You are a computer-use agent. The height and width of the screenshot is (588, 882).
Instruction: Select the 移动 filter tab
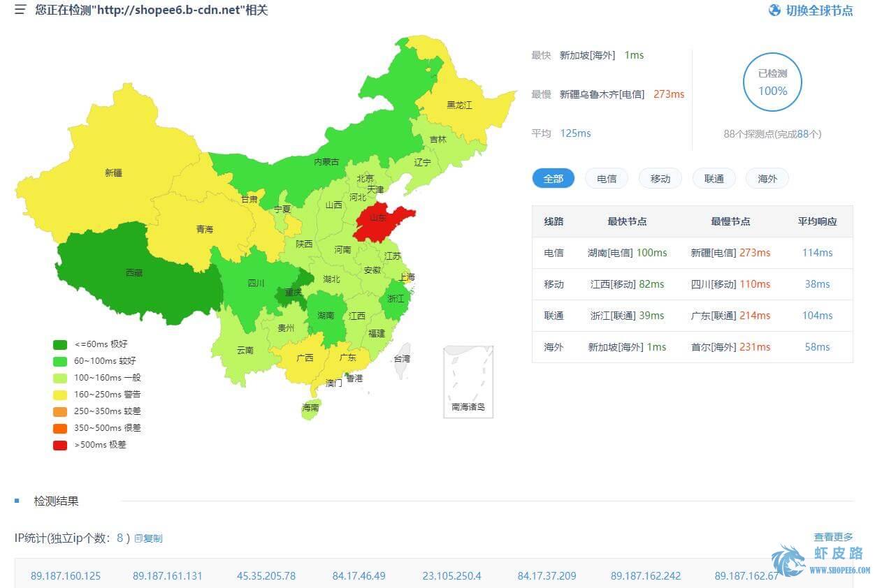click(660, 179)
